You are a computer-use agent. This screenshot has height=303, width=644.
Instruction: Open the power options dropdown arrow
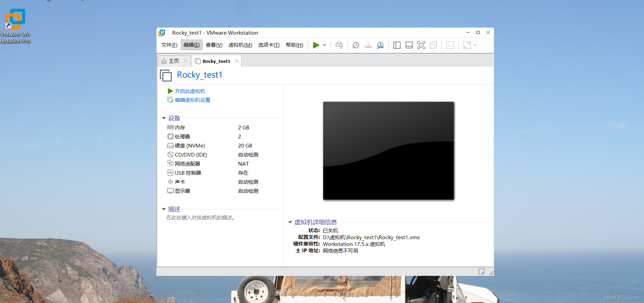325,45
